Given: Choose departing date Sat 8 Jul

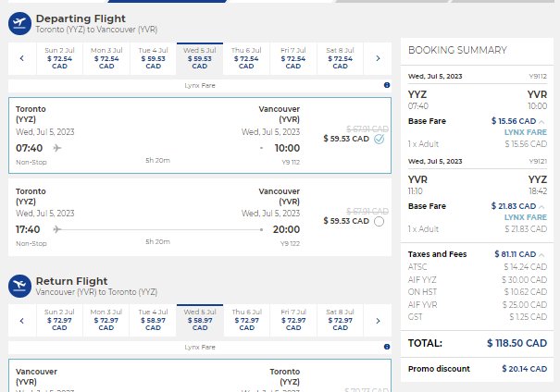Looking at the screenshot, I should tap(340, 58).
